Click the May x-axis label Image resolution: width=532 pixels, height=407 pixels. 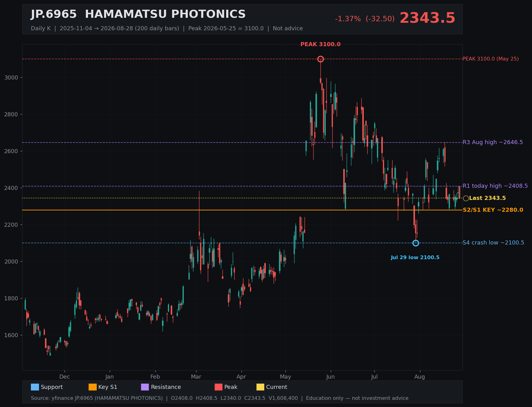(286, 377)
